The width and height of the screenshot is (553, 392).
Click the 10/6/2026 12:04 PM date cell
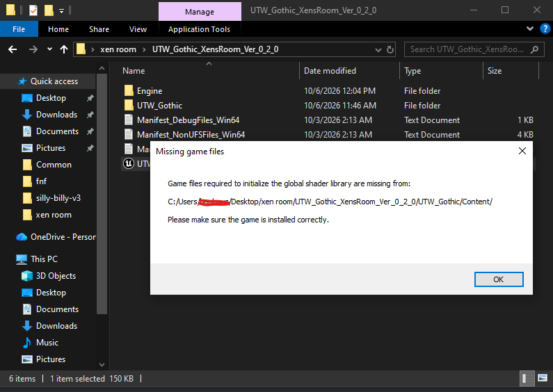click(x=339, y=91)
